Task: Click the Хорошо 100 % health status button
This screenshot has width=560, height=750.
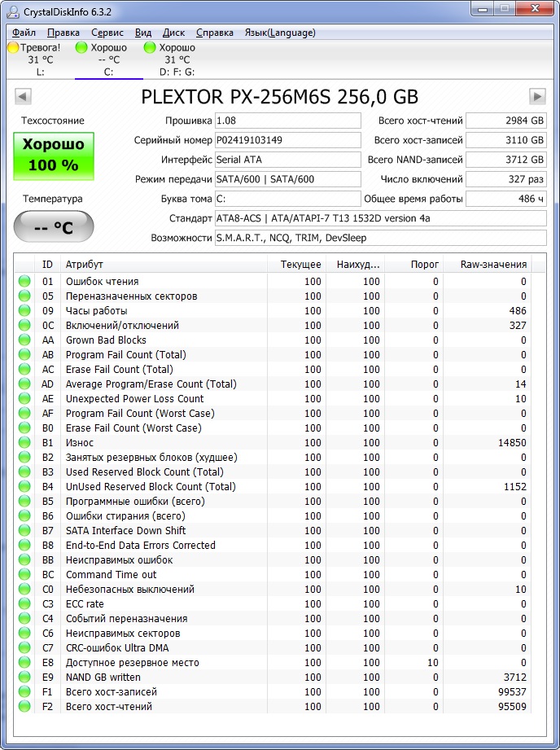Action: 54,156
